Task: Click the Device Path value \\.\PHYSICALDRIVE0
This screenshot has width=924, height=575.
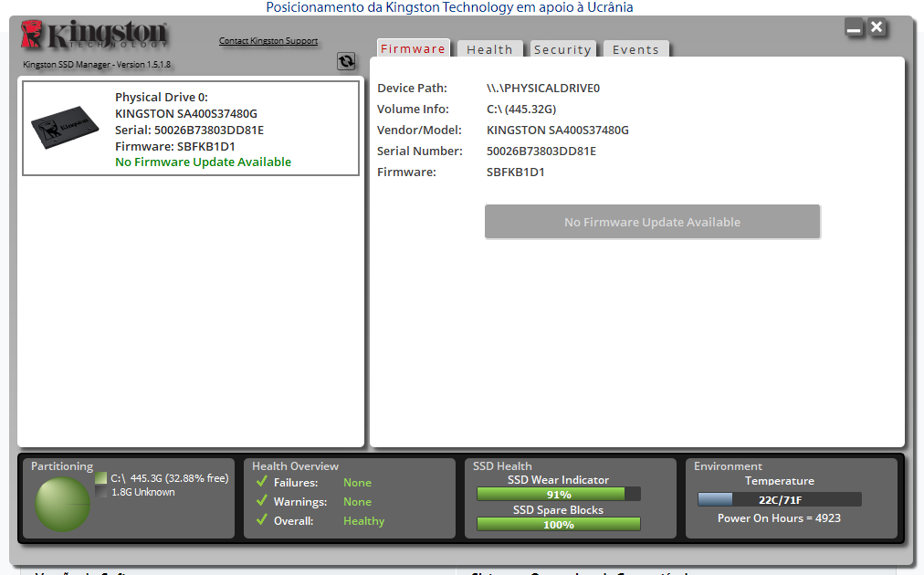Action: tap(542, 88)
